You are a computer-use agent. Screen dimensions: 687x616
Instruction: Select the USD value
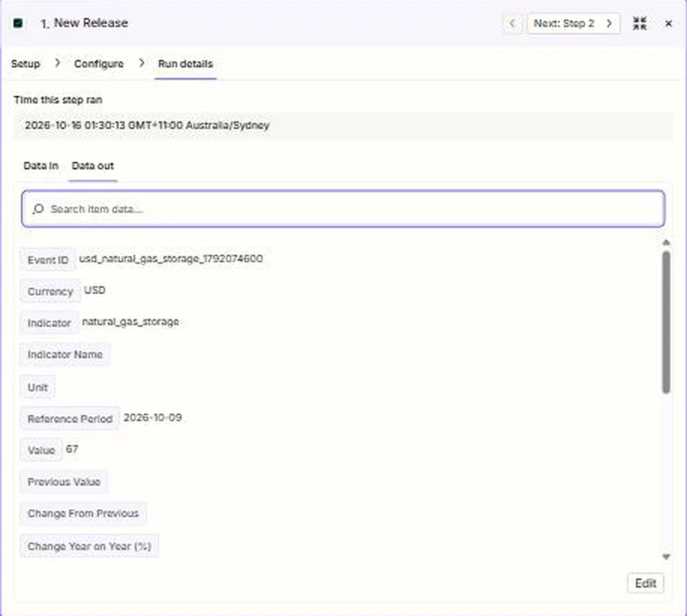pyautogui.click(x=94, y=290)
